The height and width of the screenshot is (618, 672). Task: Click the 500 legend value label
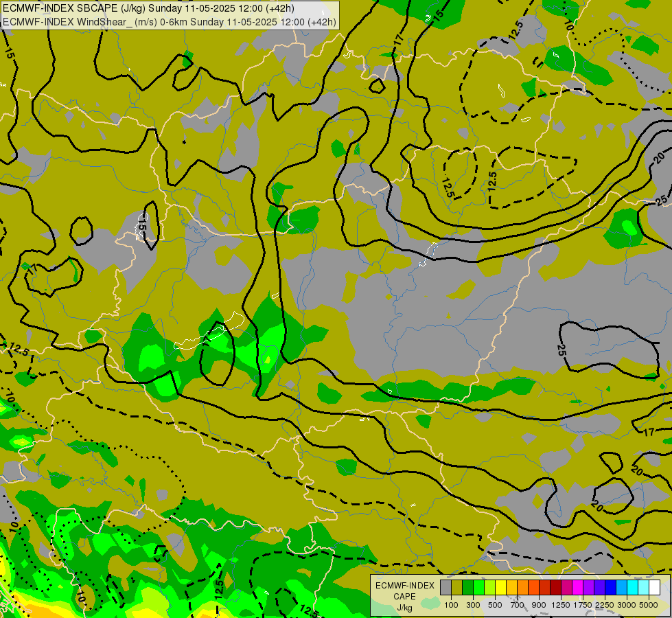click(x=495, y=605)
